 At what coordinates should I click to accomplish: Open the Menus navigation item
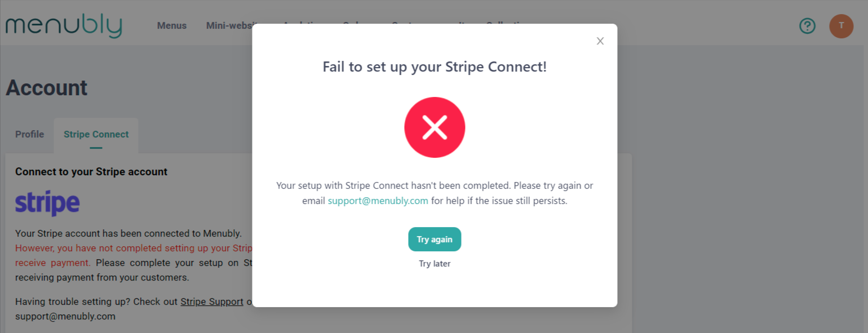(x=171, y=25)
